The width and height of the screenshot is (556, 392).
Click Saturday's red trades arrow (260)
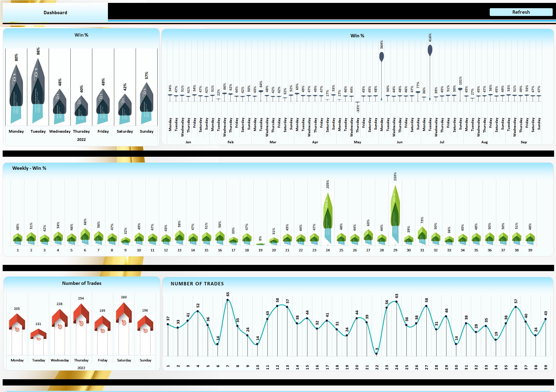[x=124, y=314]
